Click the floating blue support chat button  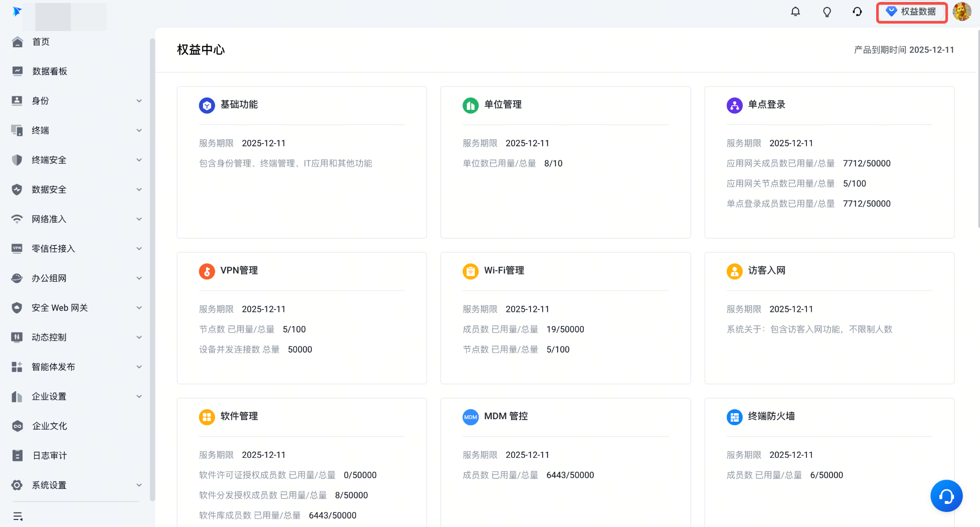coord(946,496)
